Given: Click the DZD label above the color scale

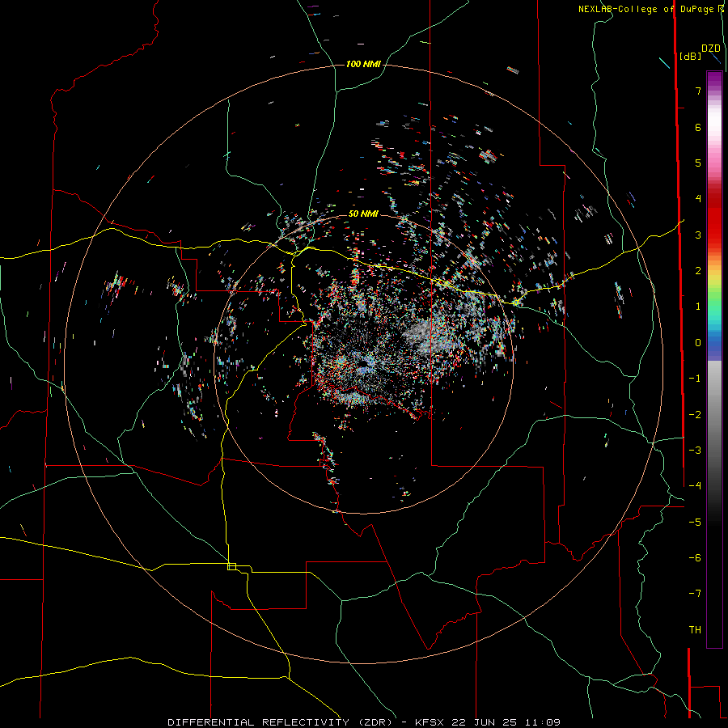Looking at the screenshot, I should coord(711,48).
